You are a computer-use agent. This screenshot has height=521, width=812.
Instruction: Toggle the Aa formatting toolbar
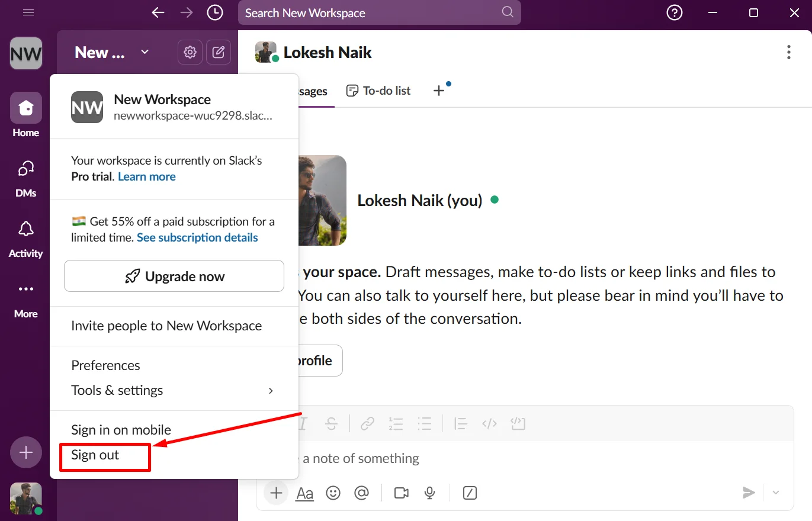coord(304,493)
